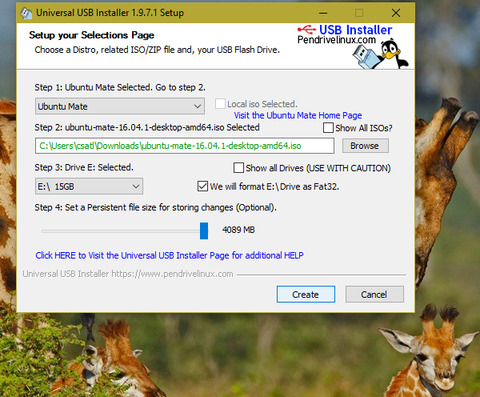
Task: Click the USB Installer penguin logo
Action: point(380,54)
